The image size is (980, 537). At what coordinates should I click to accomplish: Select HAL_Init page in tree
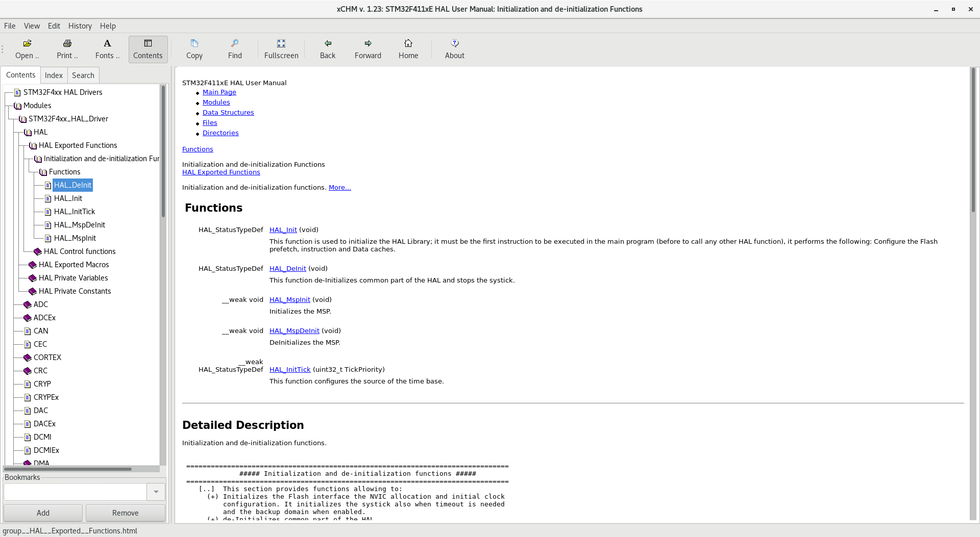point(68,198)
